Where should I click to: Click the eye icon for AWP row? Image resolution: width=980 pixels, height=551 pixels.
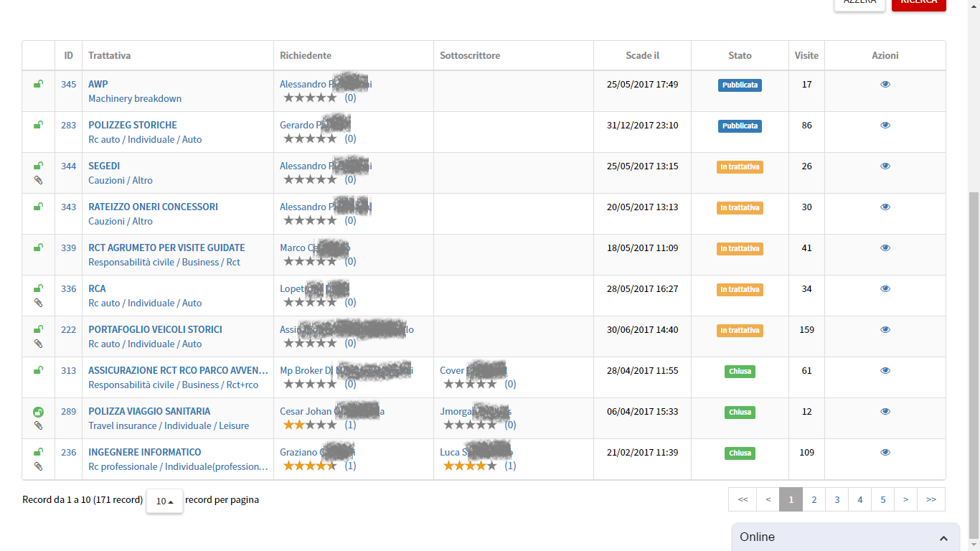click(885, 85)
